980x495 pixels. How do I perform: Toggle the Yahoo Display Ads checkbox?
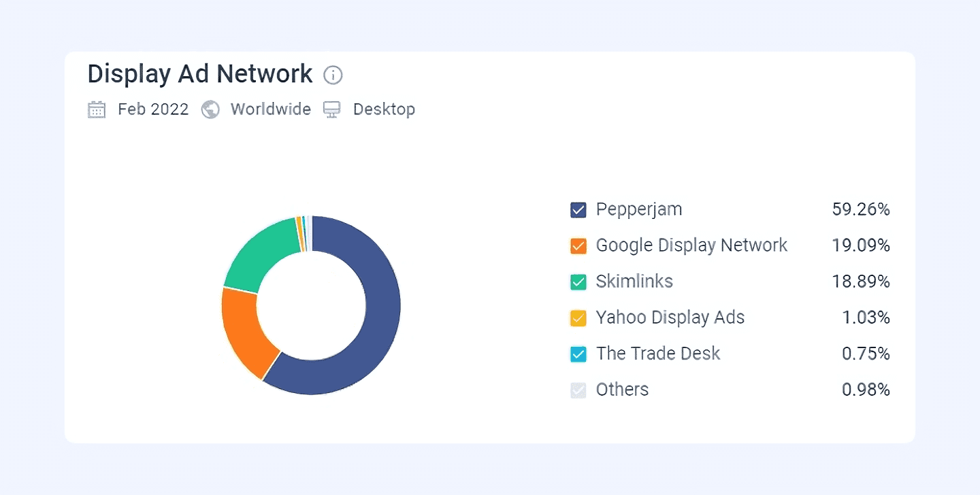(578, 318)
